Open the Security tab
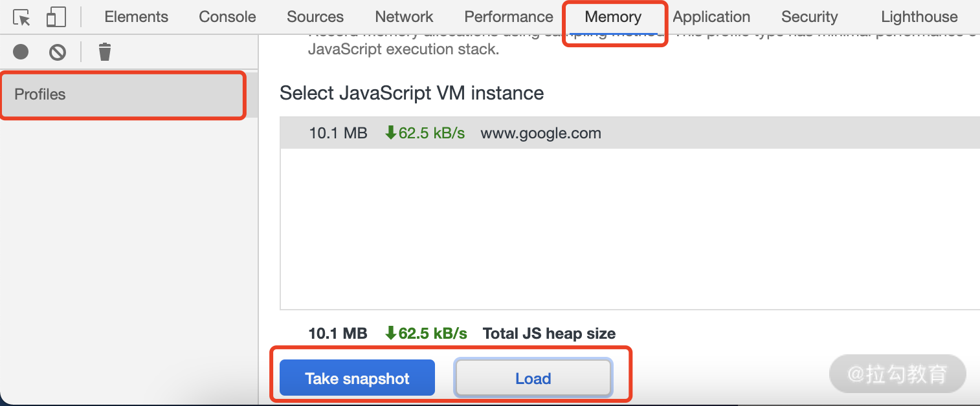This screenshot has height=406, width=980. point(809,17)
